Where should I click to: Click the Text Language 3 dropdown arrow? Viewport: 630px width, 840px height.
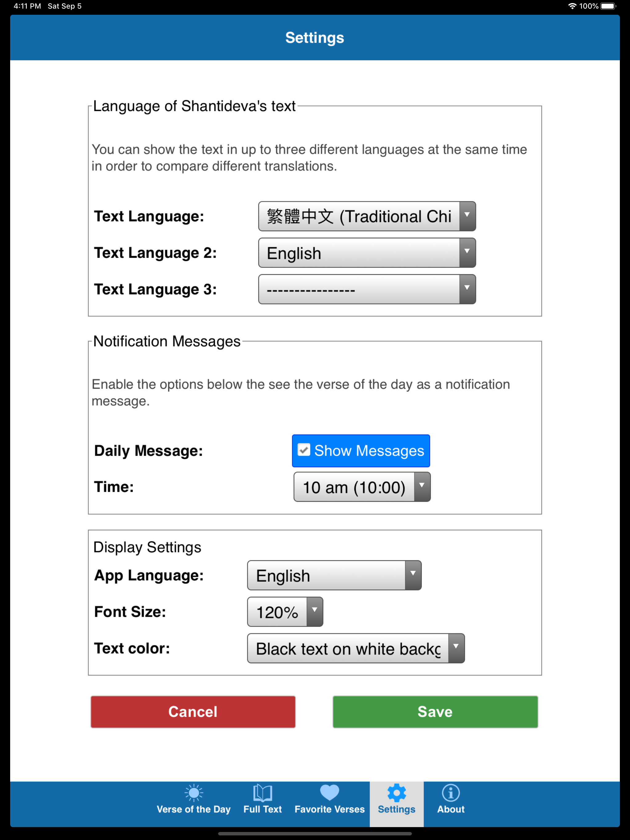[467, 289]
